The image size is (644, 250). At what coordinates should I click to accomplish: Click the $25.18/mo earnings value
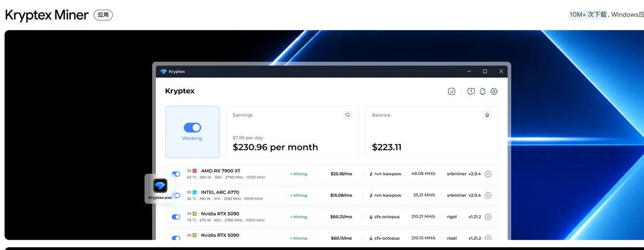pyautogui.click(x=341, y=174)
